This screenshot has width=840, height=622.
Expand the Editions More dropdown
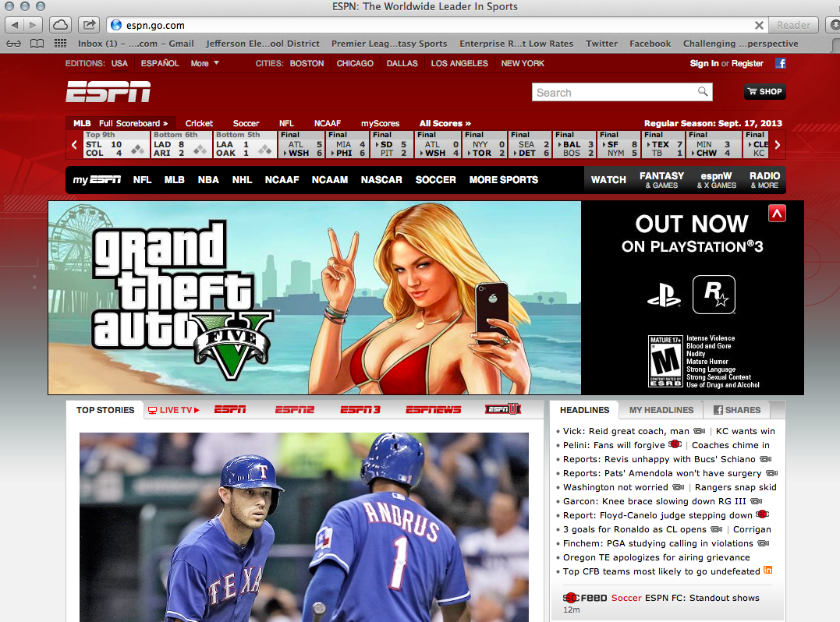[204, 63]
